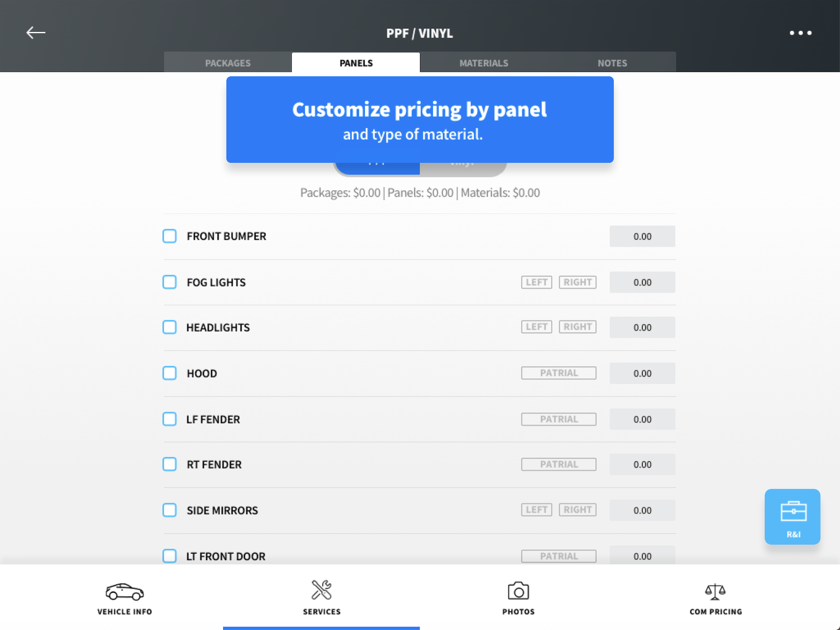This screenshot has height=630, width=840.
Task: Open the three-dot more options menu
Action: (x=801, y=33)
